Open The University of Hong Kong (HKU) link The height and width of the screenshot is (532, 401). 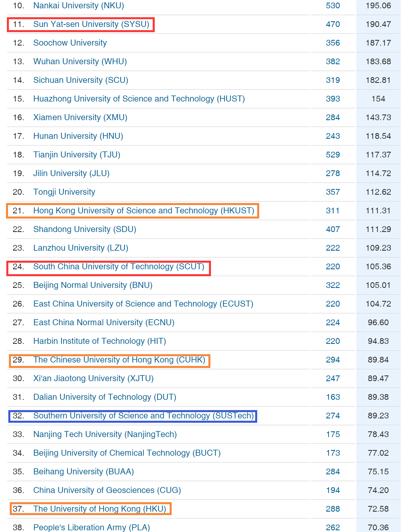click(x=100, y=509)
